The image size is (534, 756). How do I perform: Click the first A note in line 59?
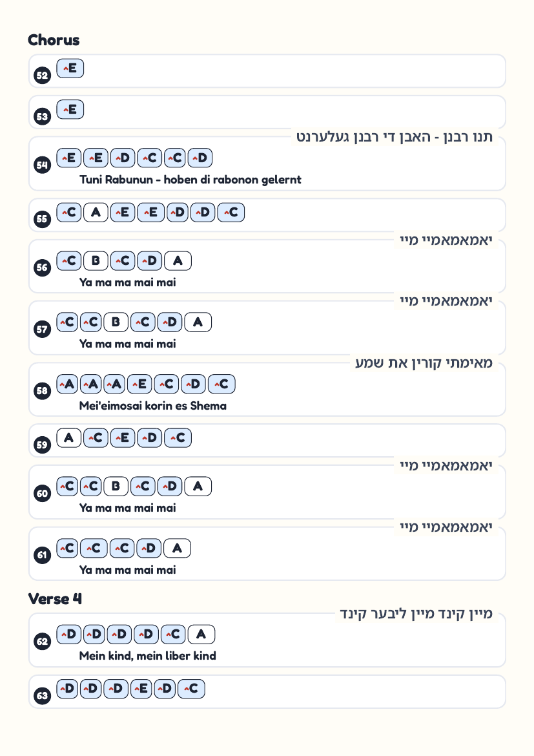pyautogui.click(x=69, y=438)
